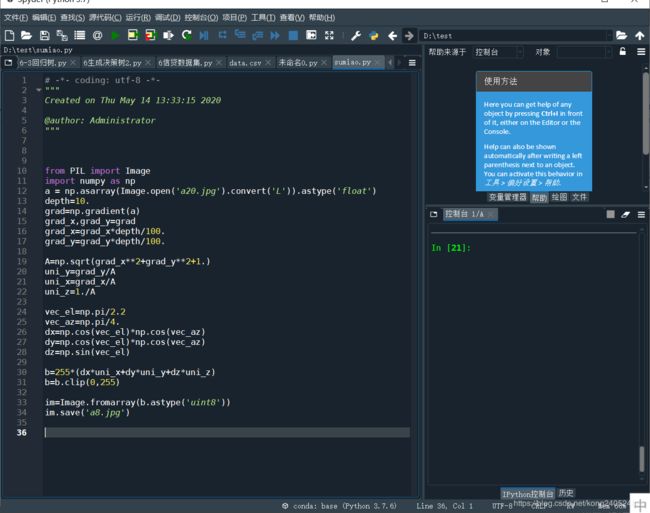Screen dimensions: 650x513
Task: Switch to the 变量管理器 tab
Action: (507, 197)
